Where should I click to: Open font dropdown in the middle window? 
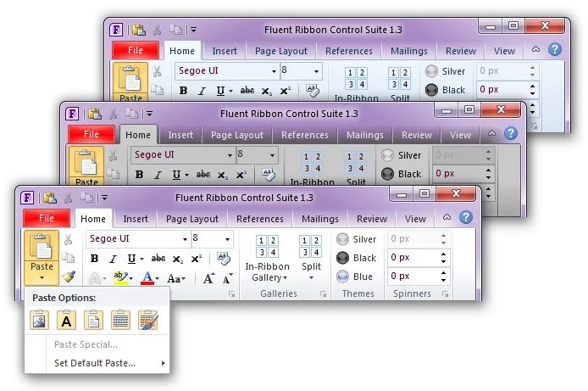pyautogui.click(x=230, y=155)
